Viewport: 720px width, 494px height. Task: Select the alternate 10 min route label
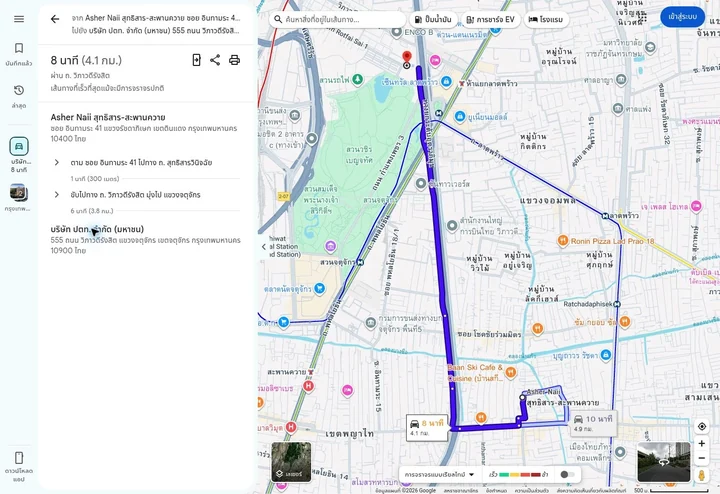coord(595,423)
